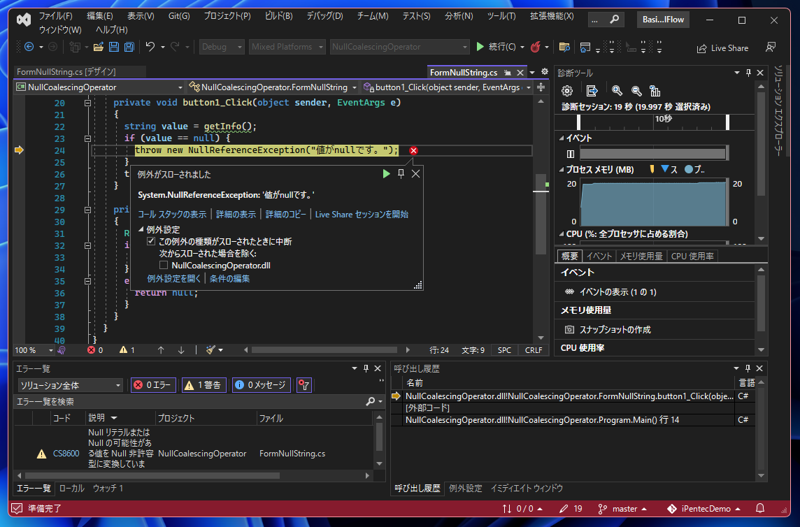Click the error list filter icon
The width and height of the screenshot is (800, 527).
(304, 385)
